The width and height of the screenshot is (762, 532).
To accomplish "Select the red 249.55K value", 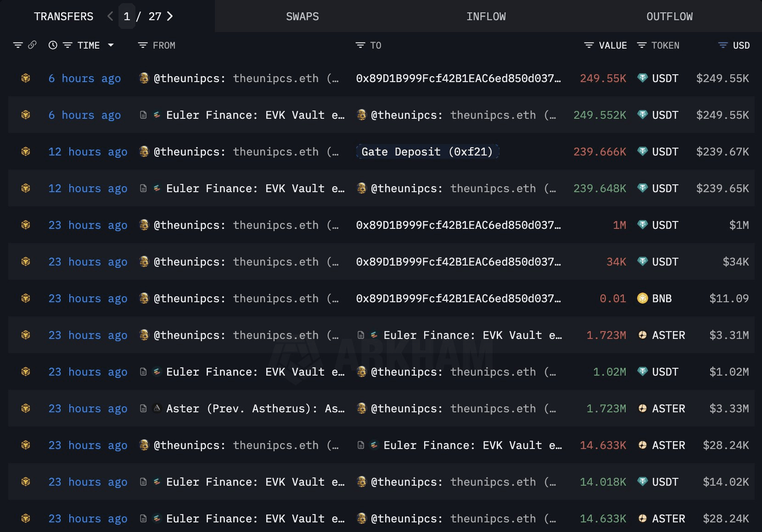I will [603, 78].
